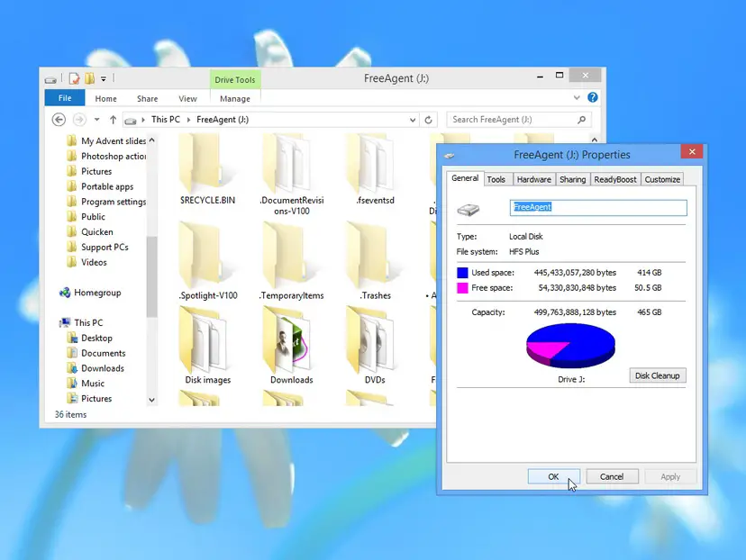Open the address bar history dropdown
Image resolution: width=746 pixels, height=560 pixels.
413,120
